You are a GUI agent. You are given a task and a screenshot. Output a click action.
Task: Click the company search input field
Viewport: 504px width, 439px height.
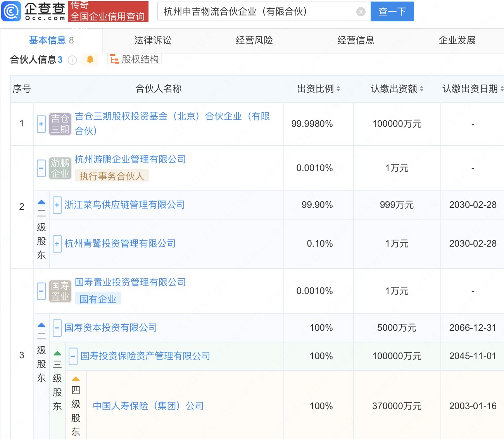pyautogui.click(x=256, y=12)
